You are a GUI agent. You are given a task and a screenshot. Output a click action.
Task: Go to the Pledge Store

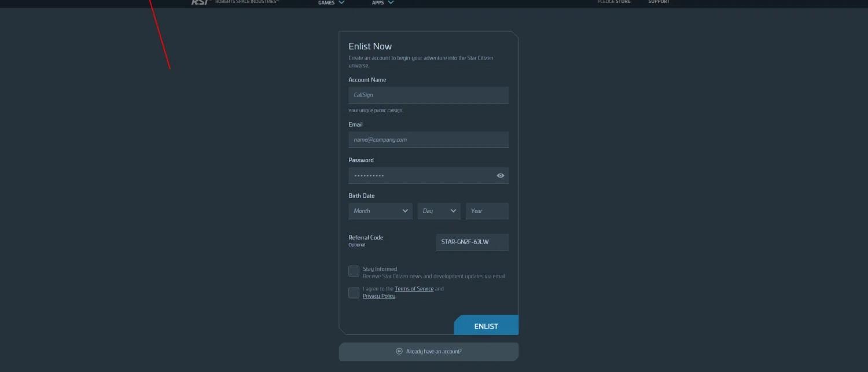click(x=613, y=2)
